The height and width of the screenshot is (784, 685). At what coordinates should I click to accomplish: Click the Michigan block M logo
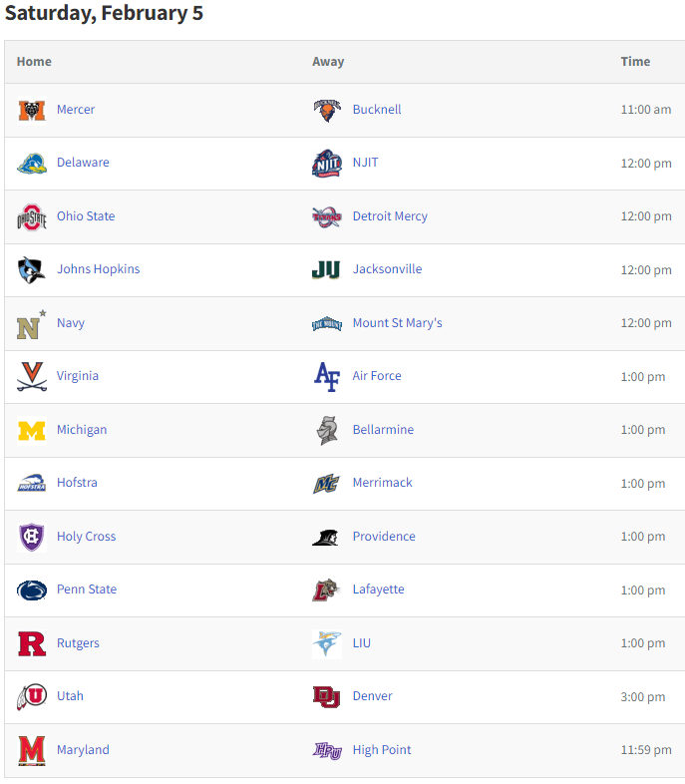coord(32,431)
